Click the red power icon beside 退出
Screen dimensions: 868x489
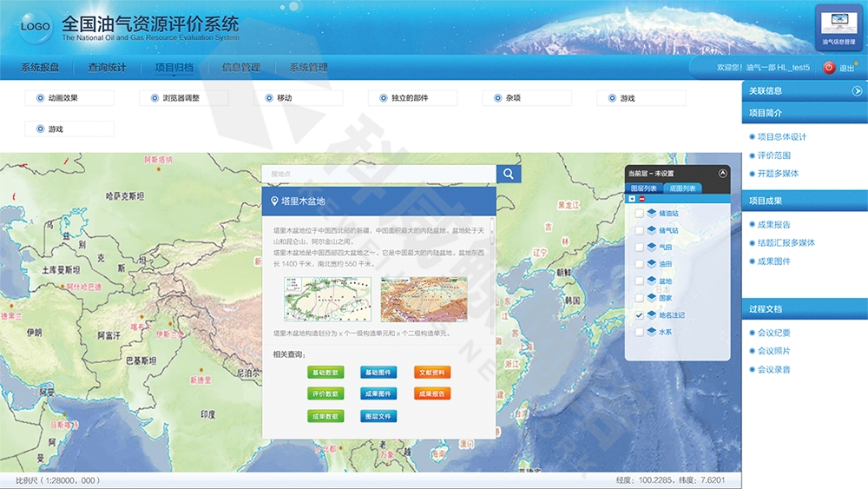829,68
